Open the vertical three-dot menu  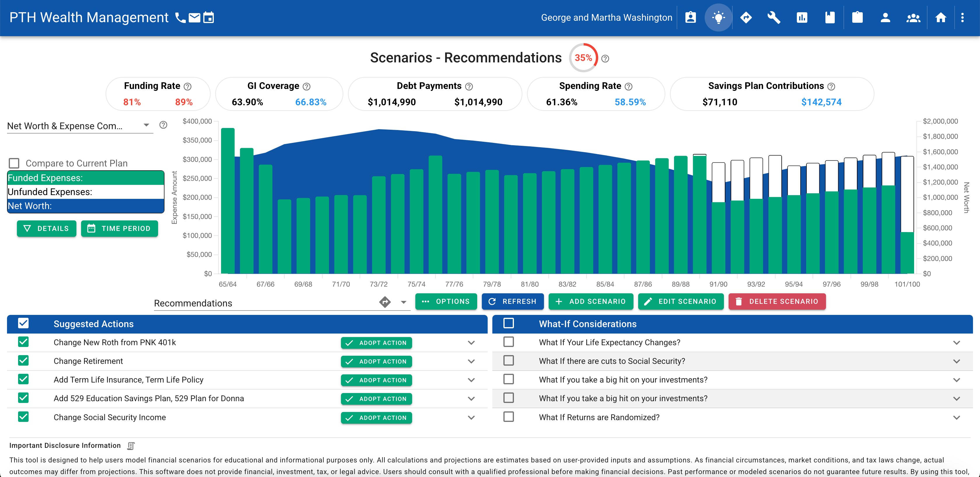(963, 17)
